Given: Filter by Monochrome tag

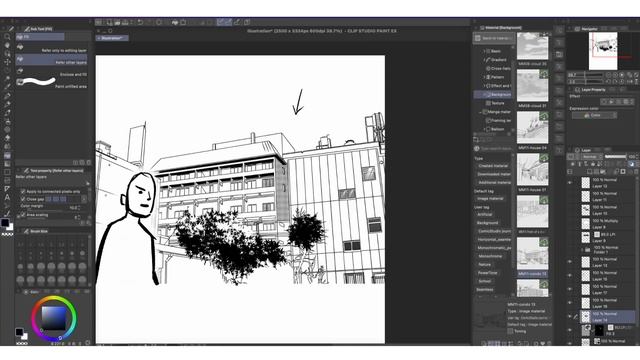Looking at the screenshot, I should (490, 256).
